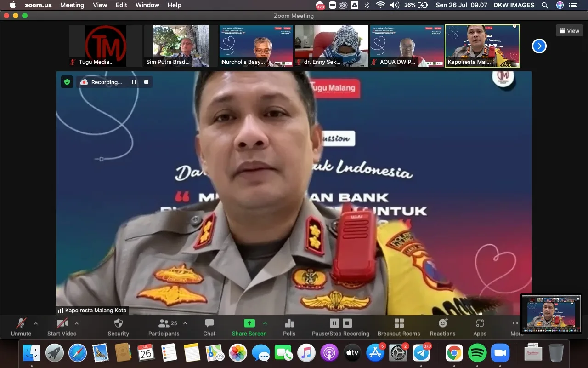This screenshot has height=368, width=588.
Task: Show more options via the More button
Action: (516, 327)
